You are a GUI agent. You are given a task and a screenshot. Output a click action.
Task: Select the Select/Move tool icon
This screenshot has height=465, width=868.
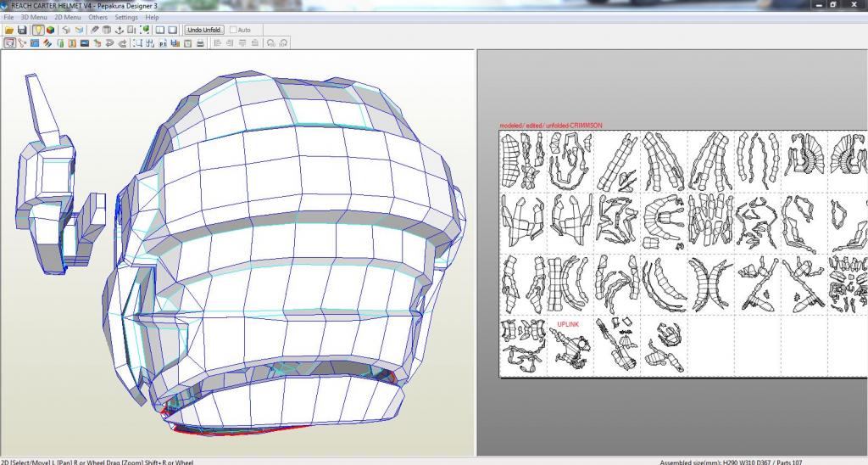[x=9, y=42]
